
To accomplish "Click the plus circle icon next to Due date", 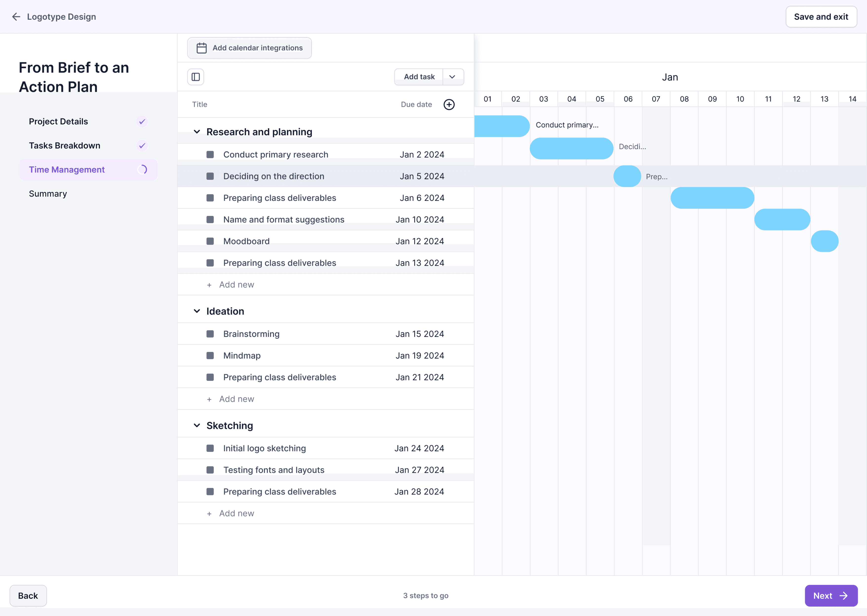I will 449,105.
